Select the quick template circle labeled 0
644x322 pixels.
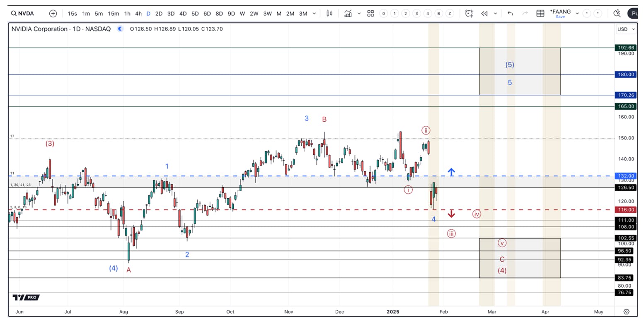point(384,14)
